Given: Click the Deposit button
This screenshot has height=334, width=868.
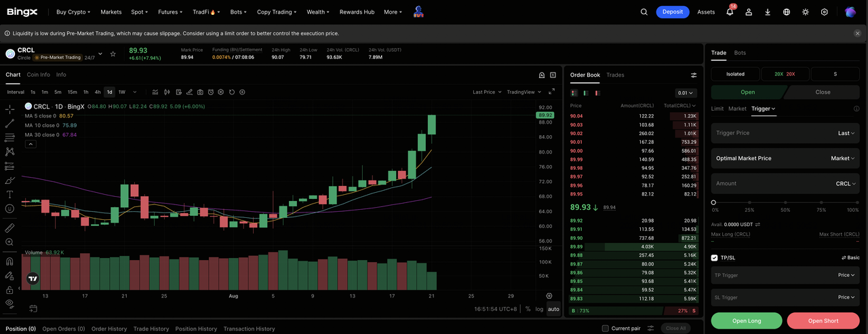Looking at the screenshot, I should [x=673, y=12].
